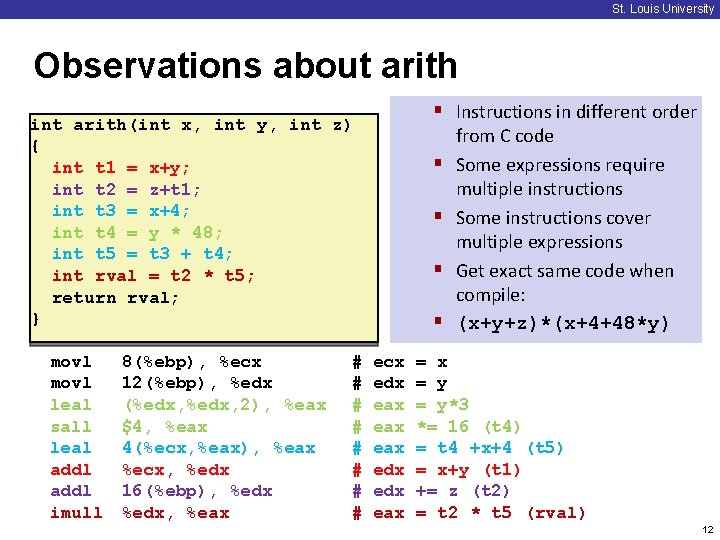Click the slide number 12
The height and width of the screenshot is (540, 720).
click(708, 529)
